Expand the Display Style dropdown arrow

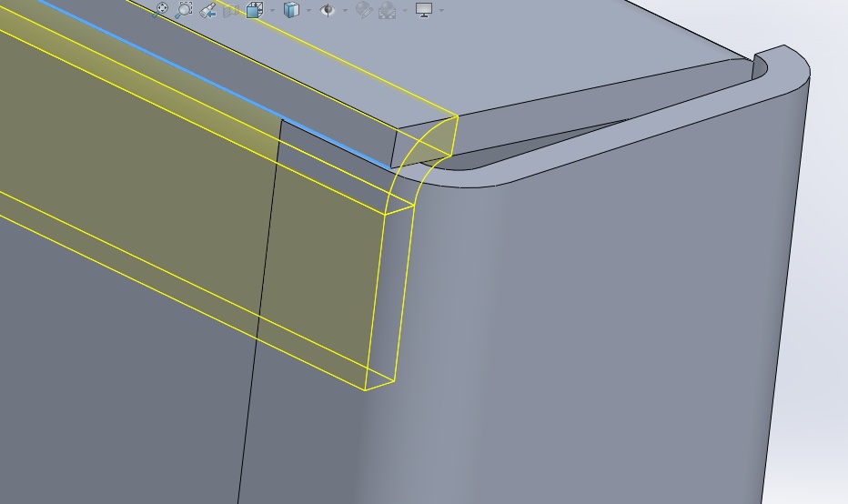coord(308,10)
